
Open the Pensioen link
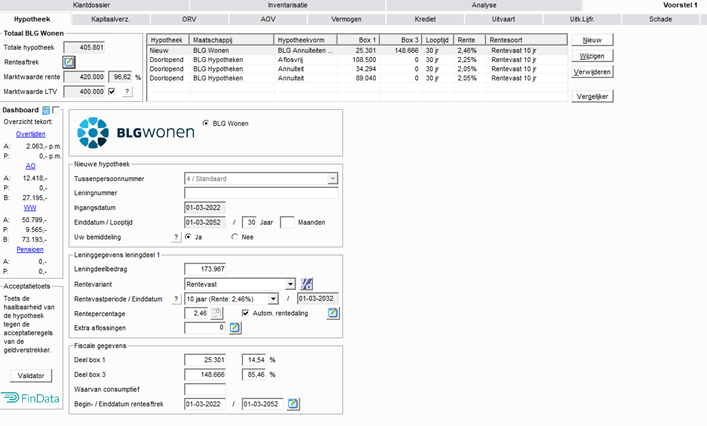point(30,249)
